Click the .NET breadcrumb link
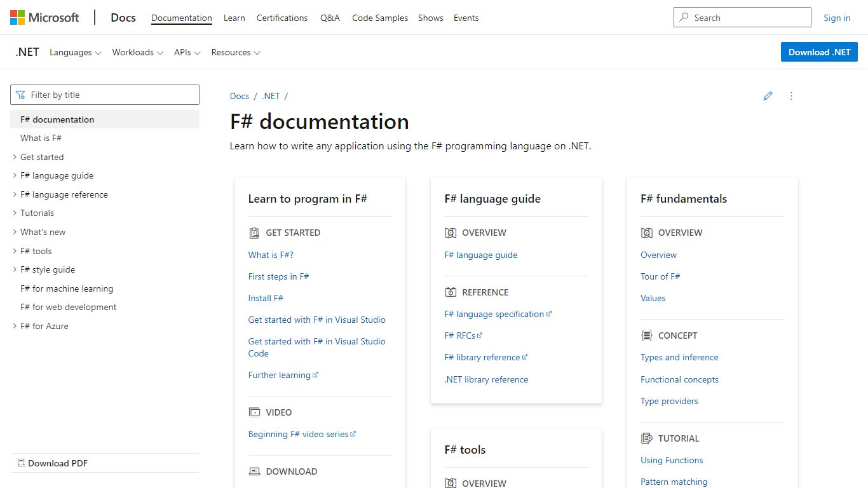This screenshot has width=868, height=488. coord(271,96)
